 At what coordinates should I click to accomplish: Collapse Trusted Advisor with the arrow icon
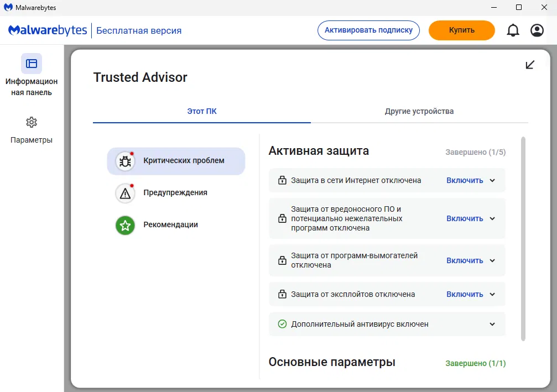[x=530, y=65]
